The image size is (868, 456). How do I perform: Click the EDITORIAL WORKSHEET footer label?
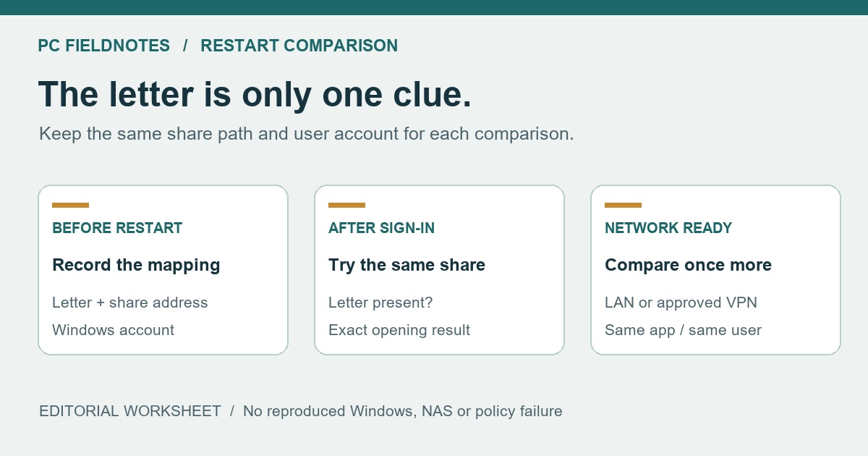[130, 411]
